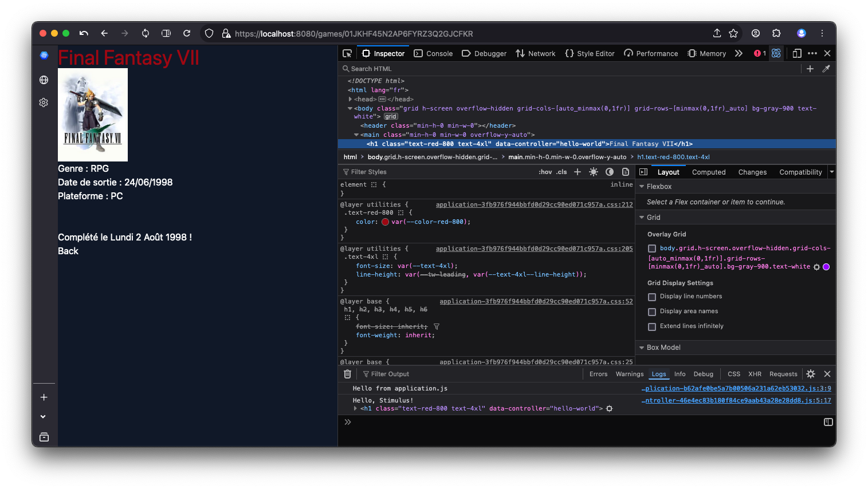Check the Display area names option
Screen dimensions: 868x489
point(652,311)
